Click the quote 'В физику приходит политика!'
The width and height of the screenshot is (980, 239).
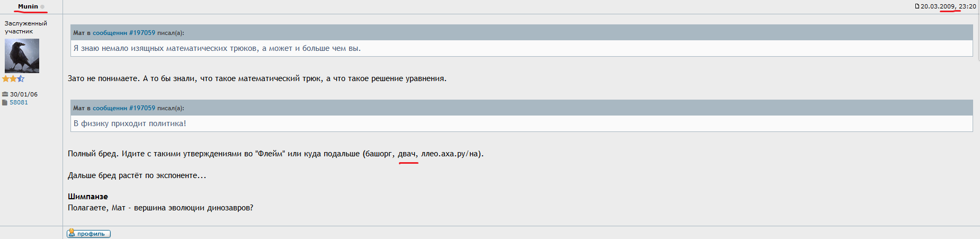130,123
